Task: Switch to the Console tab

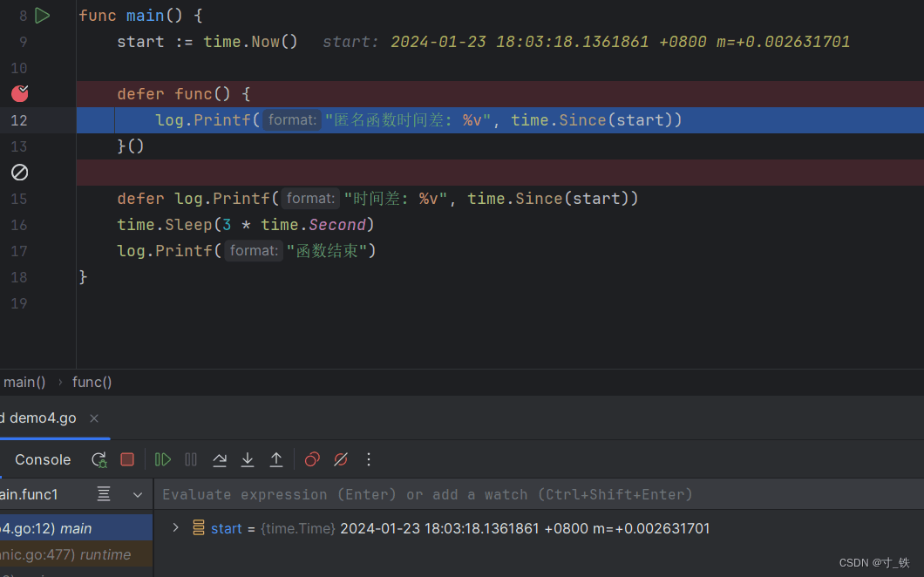Action: (43, 459)
